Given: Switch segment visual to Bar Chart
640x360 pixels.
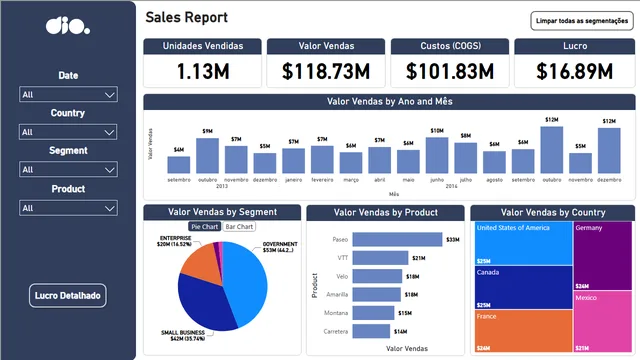Looking at the screenshot, I should 239,227.
